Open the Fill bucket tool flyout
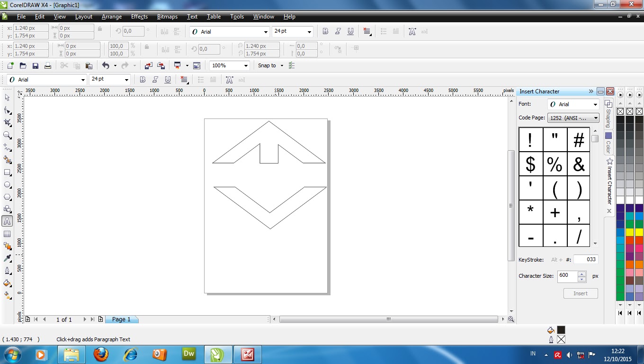 [7, 283]
